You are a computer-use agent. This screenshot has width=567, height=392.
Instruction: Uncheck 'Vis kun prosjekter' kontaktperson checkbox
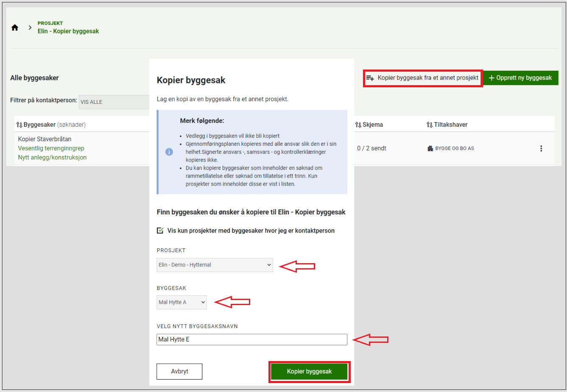pos(160,231)
